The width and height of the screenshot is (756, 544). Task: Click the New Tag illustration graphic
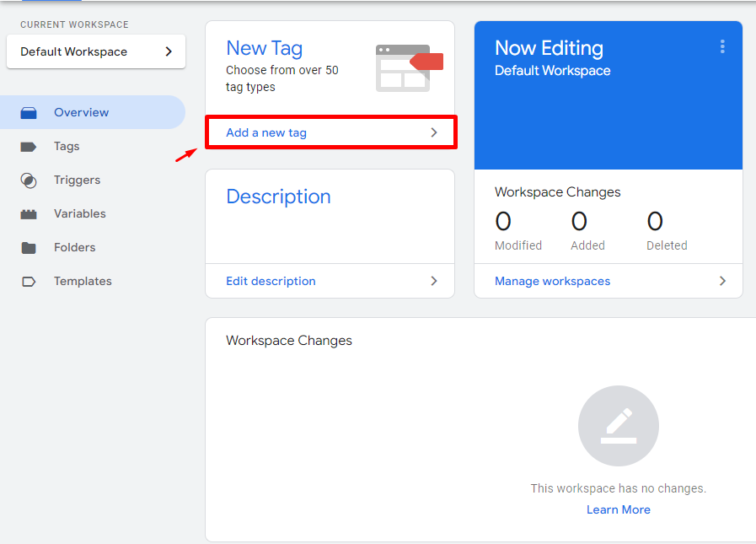tap(410, 68)
